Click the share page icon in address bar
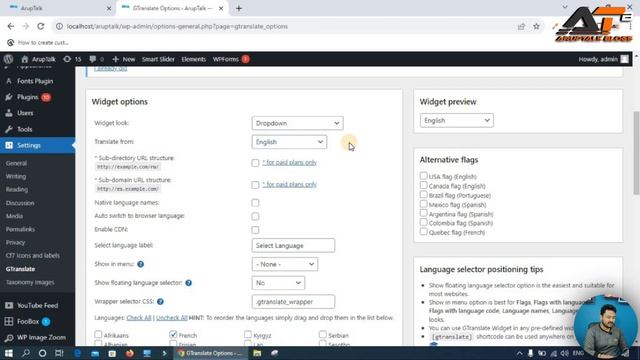Image resolution: width=640 pixels, height=360 pixels. [521, 27]
